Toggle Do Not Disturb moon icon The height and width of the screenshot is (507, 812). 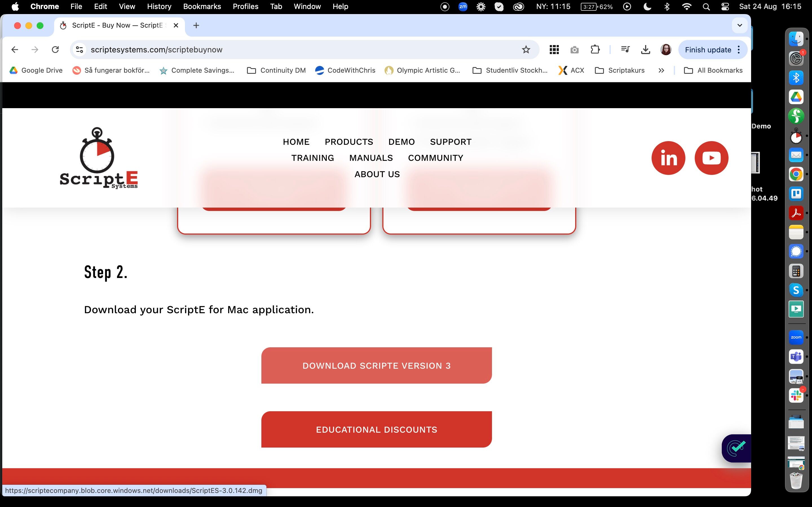tap(647, 6)
